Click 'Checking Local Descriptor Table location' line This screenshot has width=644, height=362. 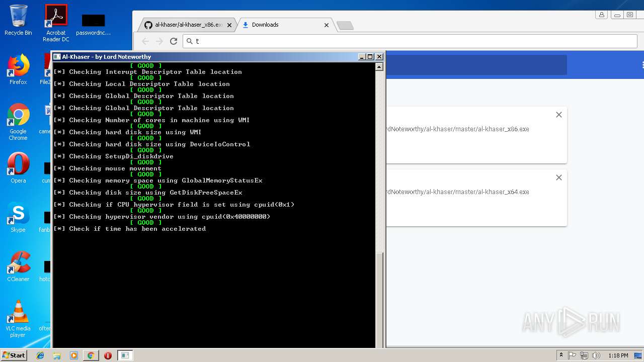point(141,84)
